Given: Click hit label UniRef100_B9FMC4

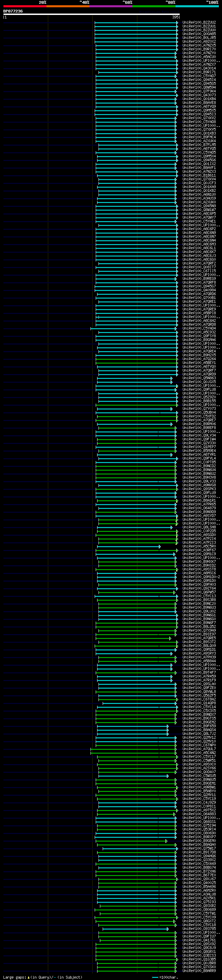Looking at the screenshot, I should [x=199, y=137].
